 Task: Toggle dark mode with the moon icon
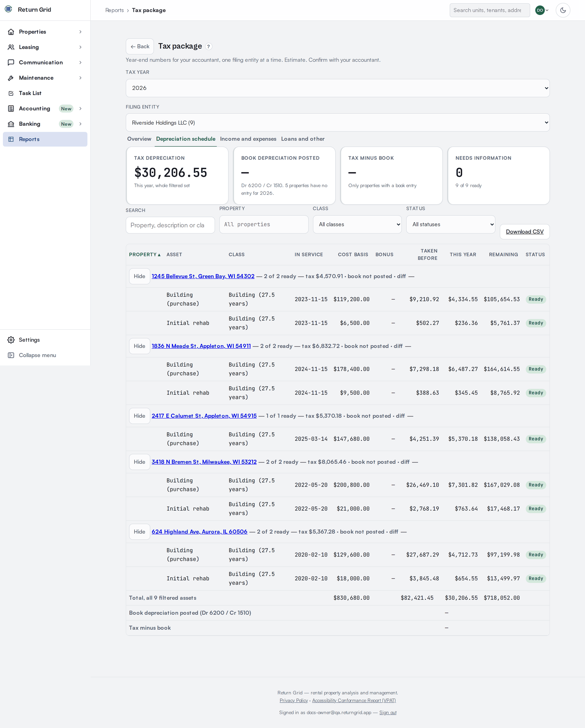click(x=563, y=10)
